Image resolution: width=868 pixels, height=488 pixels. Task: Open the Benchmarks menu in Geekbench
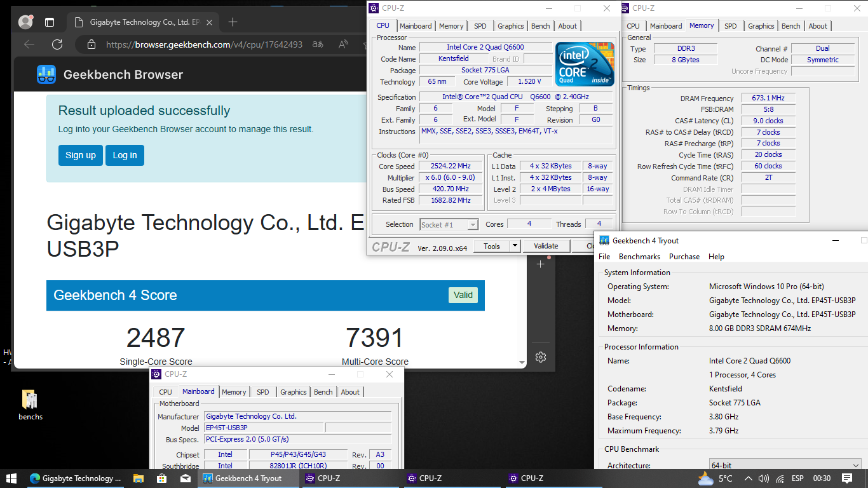pyautogui.click(x=639, y=257)
